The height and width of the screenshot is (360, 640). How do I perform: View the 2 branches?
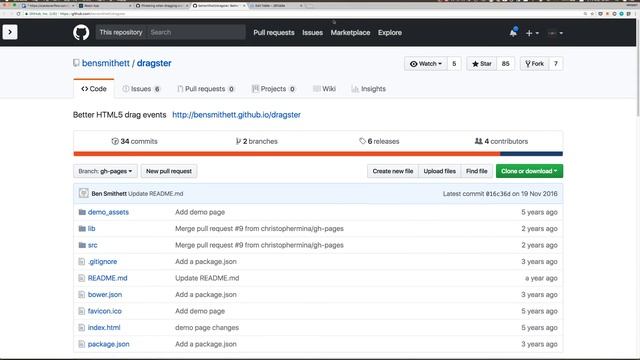click(x=257, y=141)
